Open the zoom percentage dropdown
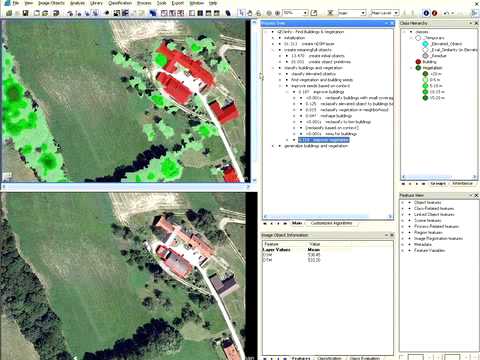Screen dimensions: 480x360 pyautogui.click(x=305, y=13)
